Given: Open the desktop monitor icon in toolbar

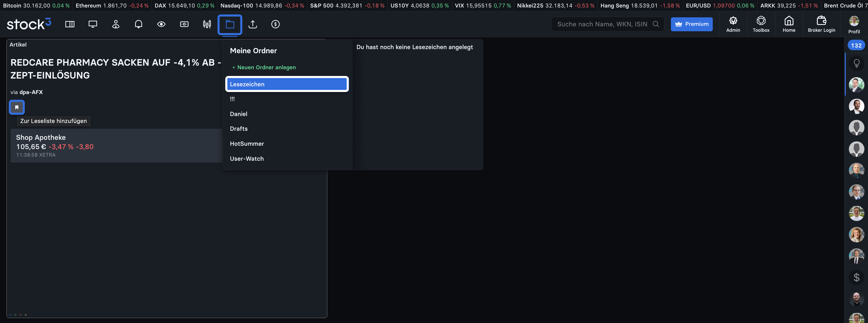Looking at the screenshot, I should click(x=93, y=24).
